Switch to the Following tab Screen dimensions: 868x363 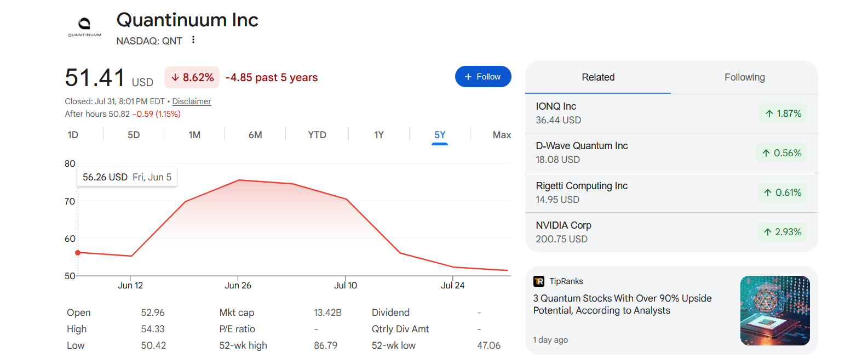[x=744, y=77]
